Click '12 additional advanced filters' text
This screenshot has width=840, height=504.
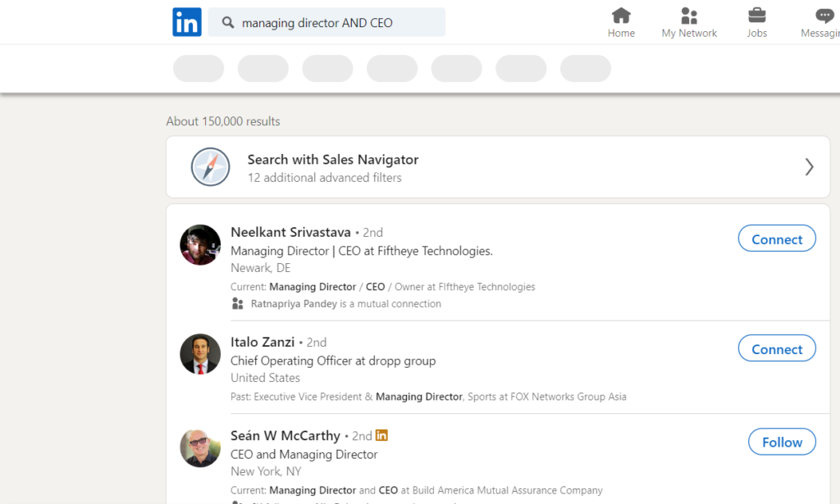[x=324, y=178]
